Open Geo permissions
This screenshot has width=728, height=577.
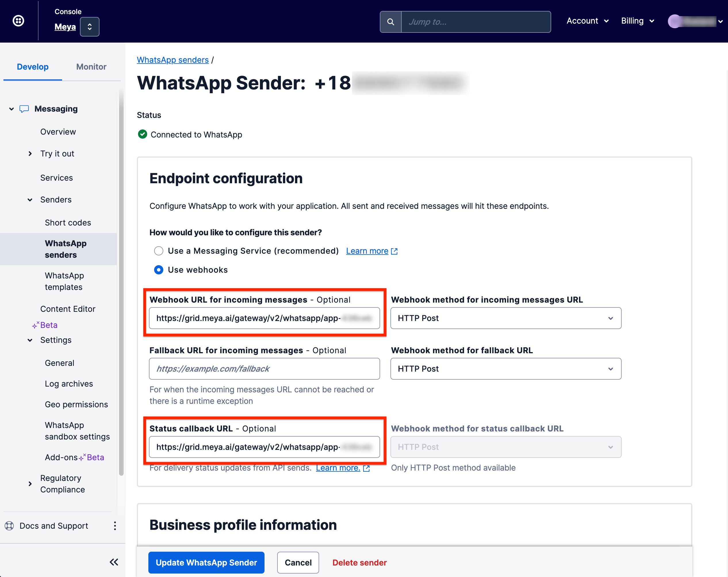click(76, 404)
